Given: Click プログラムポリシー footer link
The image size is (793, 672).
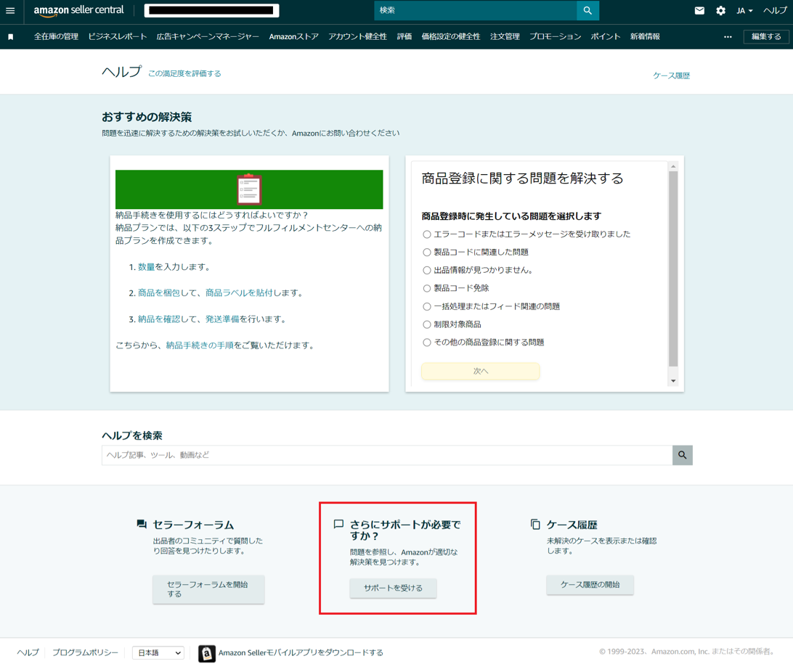Looking at the screenshot, I should coord(85,653).
